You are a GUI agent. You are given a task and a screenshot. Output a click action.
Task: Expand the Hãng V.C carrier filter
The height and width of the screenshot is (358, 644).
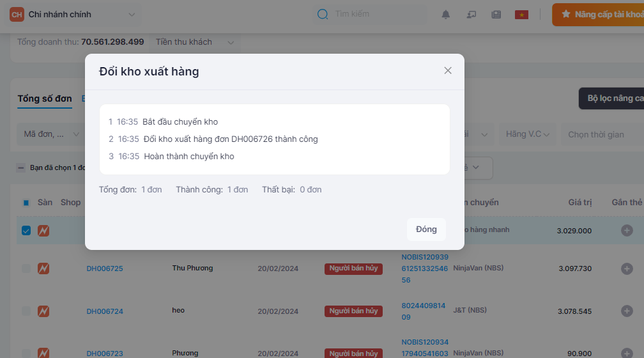click(x=528, y=134)
